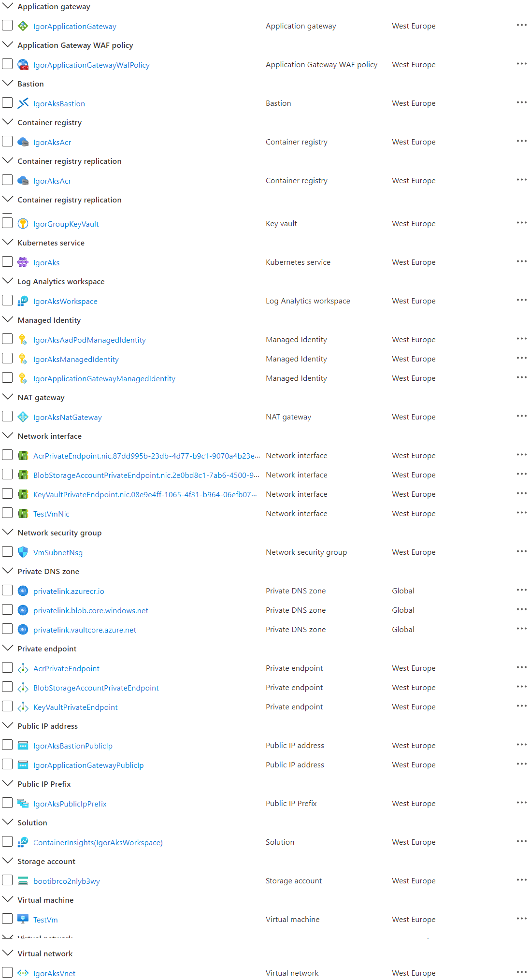
Task: Collapse the Managed Identity group
Action: pos(8,319)
